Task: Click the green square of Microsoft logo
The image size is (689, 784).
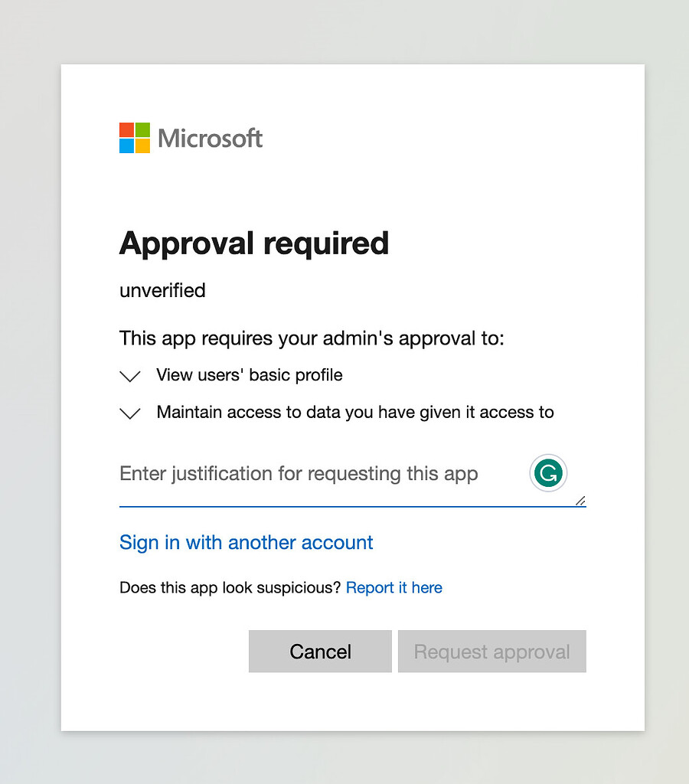Action: [142, 129]
